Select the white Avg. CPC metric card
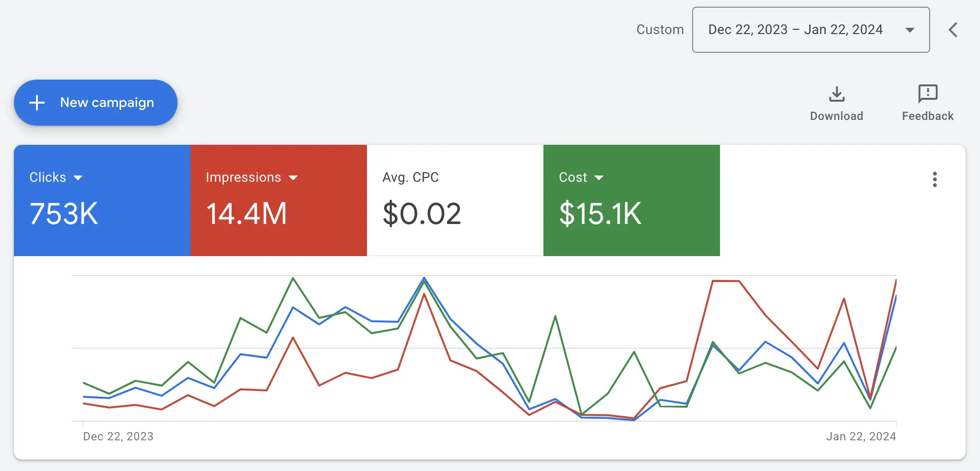Screen dimensions: 980x471 point(455,200)
